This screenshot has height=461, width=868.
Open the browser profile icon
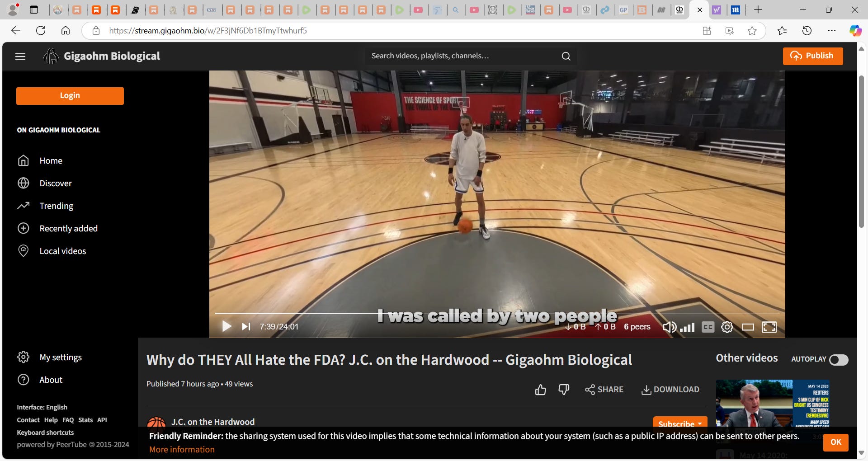(13, 9)
